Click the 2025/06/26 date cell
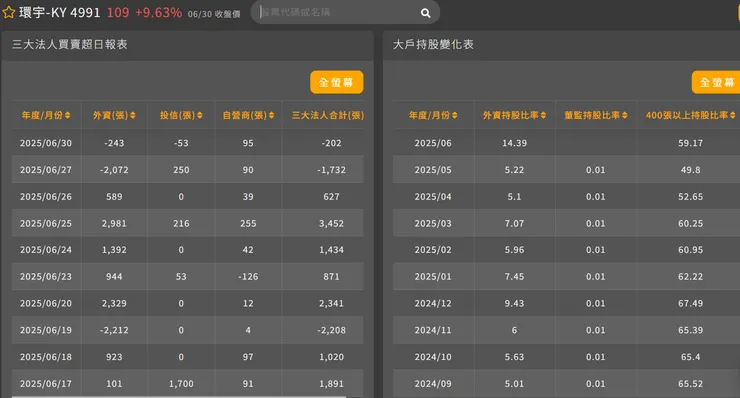The image size is (740, 398). pos(46,196)
